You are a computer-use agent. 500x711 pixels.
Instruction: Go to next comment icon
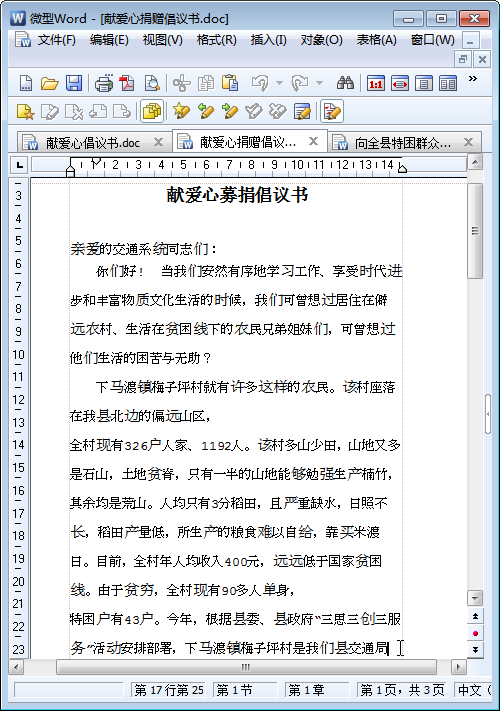click(x=122, y=112)
